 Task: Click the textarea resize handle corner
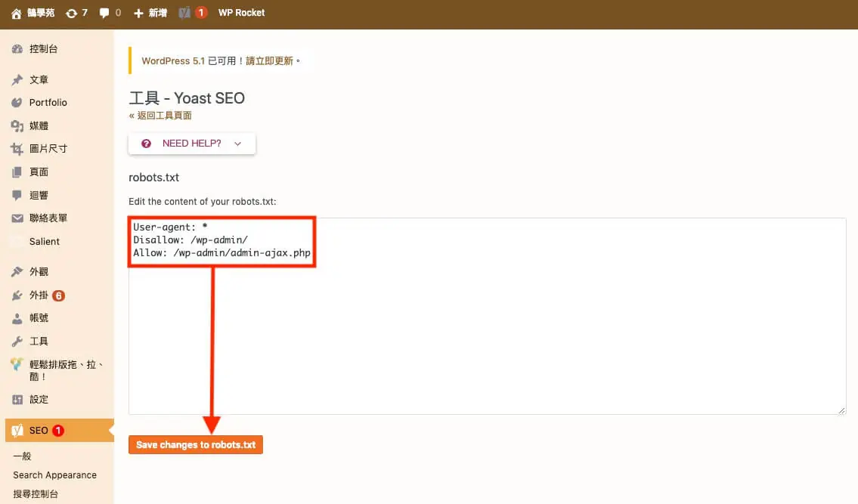click(841, 410)
